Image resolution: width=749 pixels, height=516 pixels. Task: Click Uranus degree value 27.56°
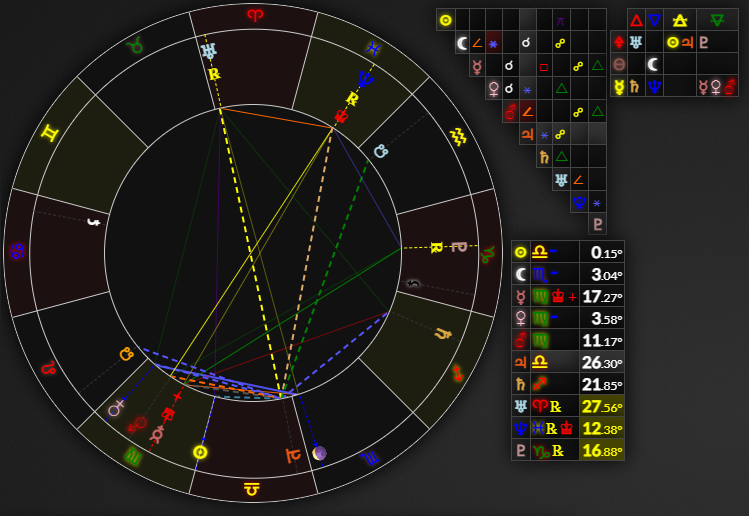[x=607, y=407]
